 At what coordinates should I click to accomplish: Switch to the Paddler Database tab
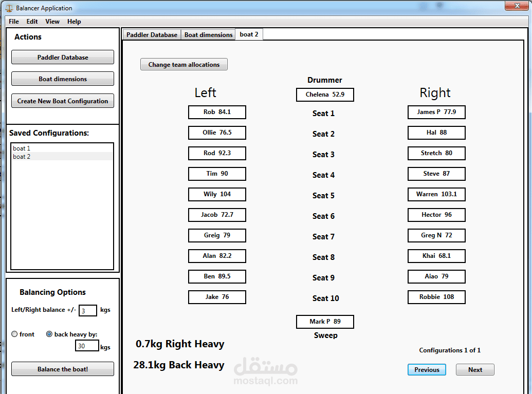click(x=152, y=34)
